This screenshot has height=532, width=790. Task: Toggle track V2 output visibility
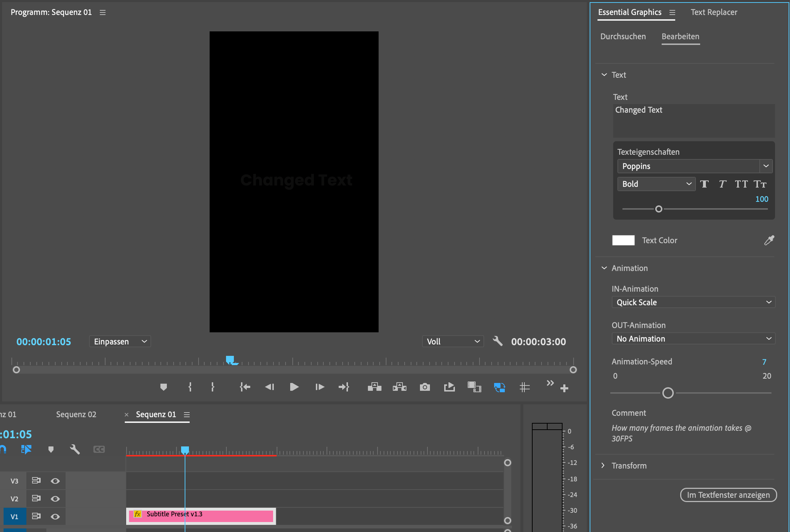pos(55,498)
